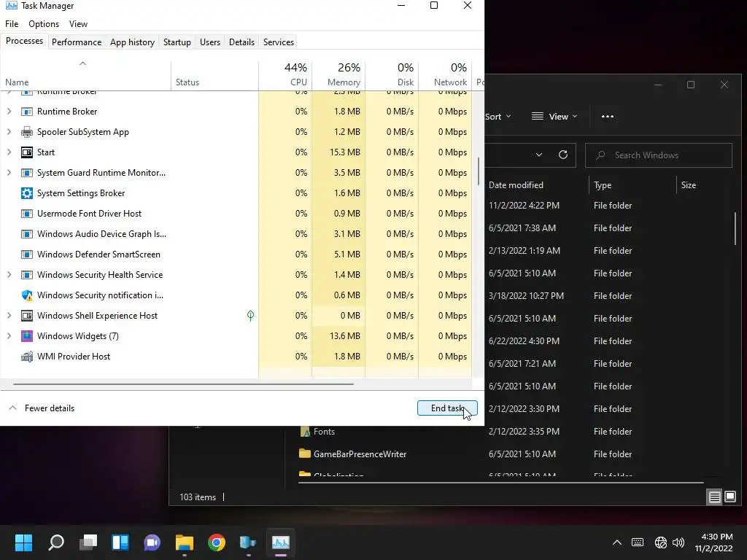This screenshot has height=560, width=747.
Task: Open the more options ellipsis in File Explorer
Action: 608,116
